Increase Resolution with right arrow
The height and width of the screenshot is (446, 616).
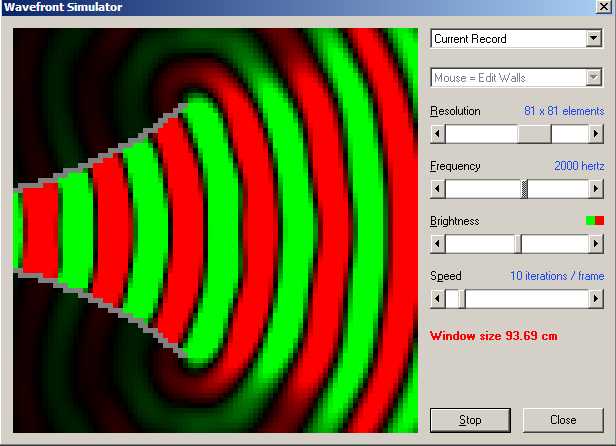click(596, 134)
